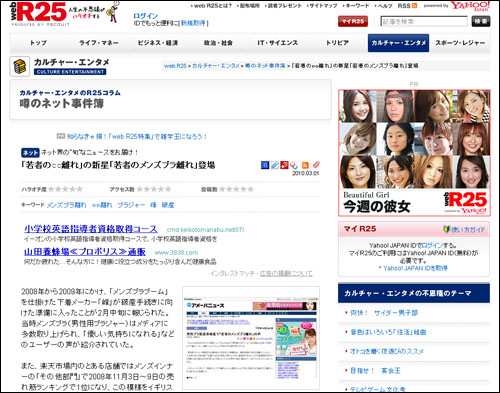
Task: Open the 政治・社会 navigation tab
Action: (218, 43)
